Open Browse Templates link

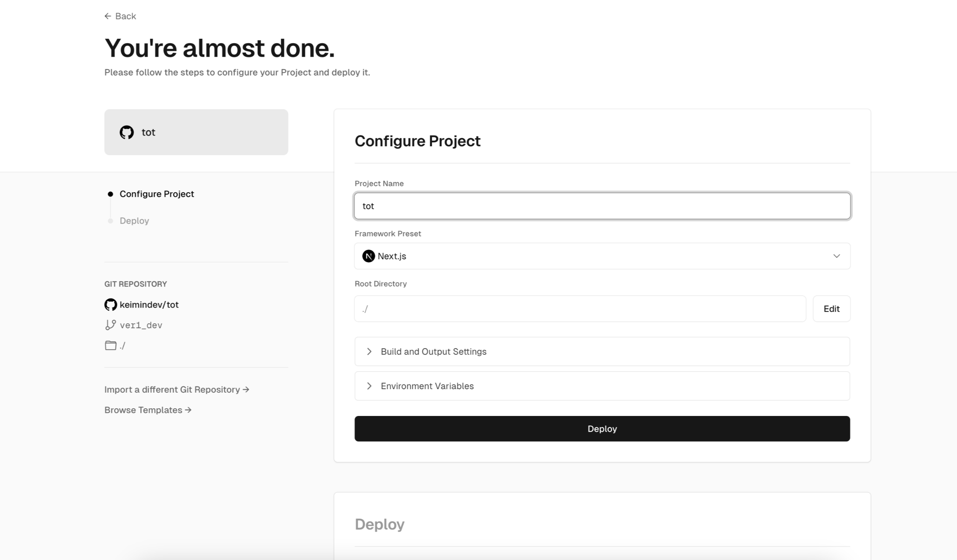tap(148, 410)
